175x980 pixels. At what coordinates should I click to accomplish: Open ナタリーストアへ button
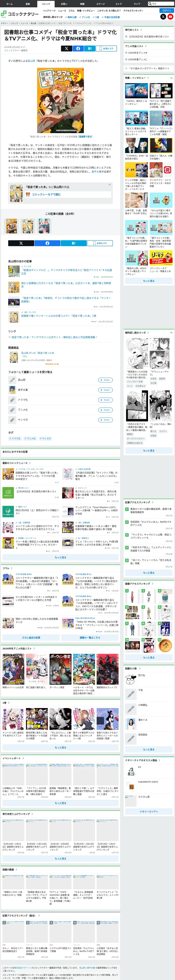[149, 811]
